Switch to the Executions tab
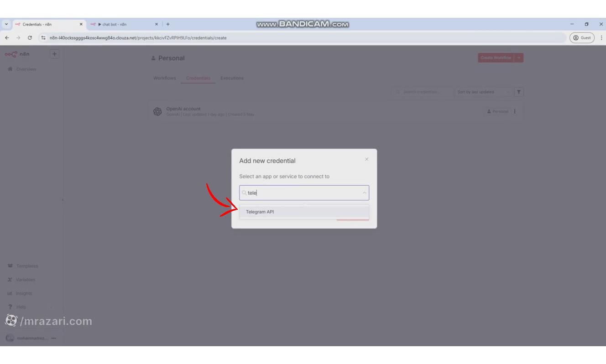 coord(232,78)
